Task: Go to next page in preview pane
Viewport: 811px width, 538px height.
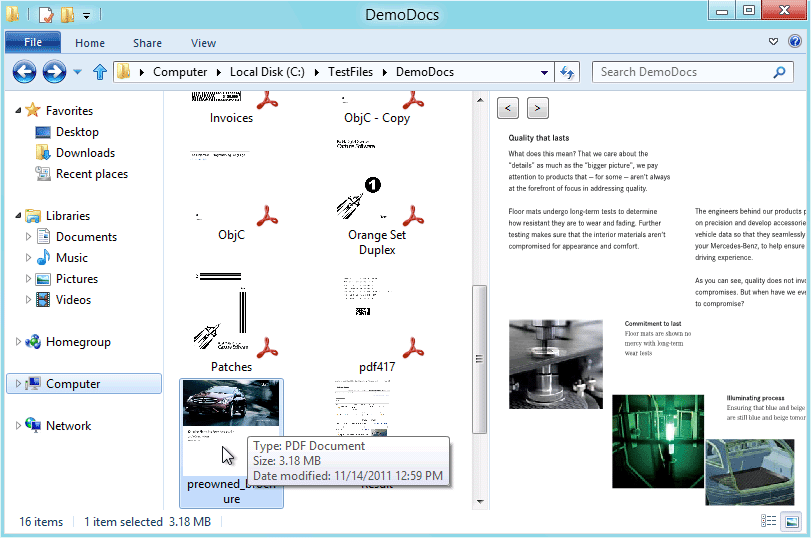Action: tap(537, 108)
